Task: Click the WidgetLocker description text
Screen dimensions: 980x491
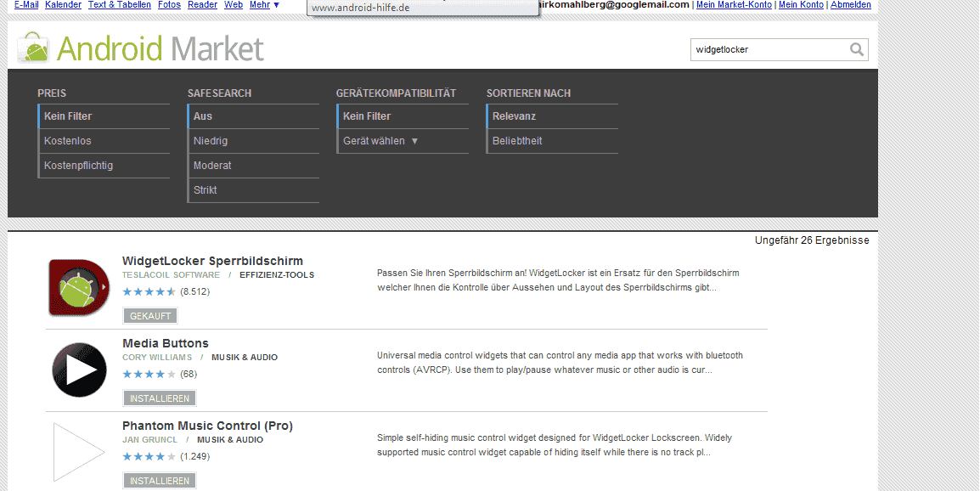Action: (558, 280)
